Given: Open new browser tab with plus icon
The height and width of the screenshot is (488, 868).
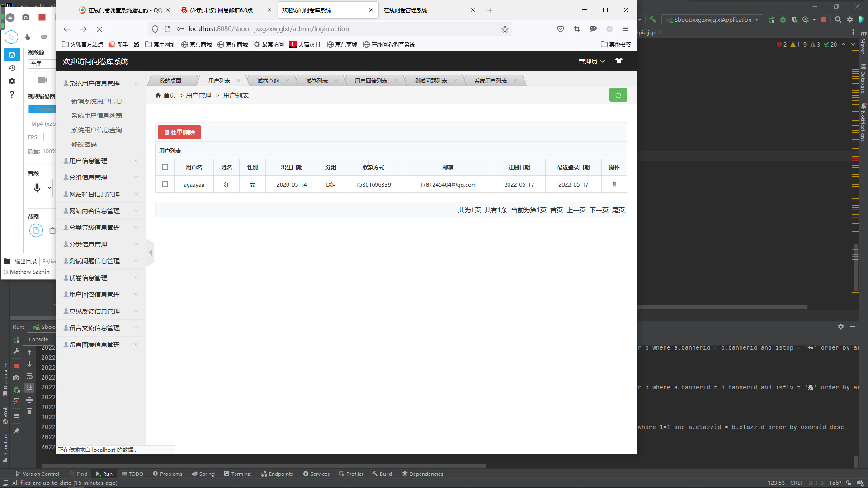Looking at the screenshot, I should click(490, 10).
